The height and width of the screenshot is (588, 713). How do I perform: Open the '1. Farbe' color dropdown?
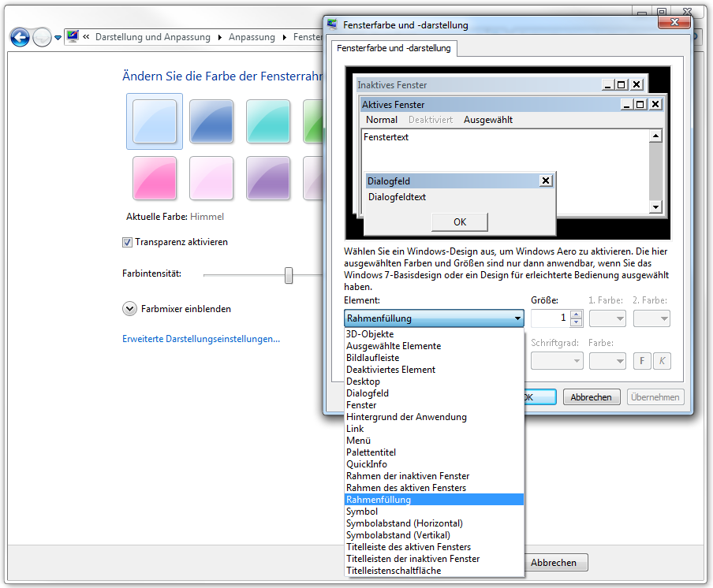click(607, 318)
